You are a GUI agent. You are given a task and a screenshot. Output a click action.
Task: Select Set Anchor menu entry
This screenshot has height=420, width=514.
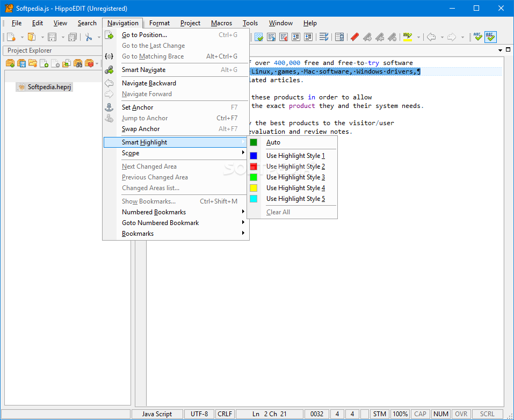pyautogui.click(x=176, y=107)
